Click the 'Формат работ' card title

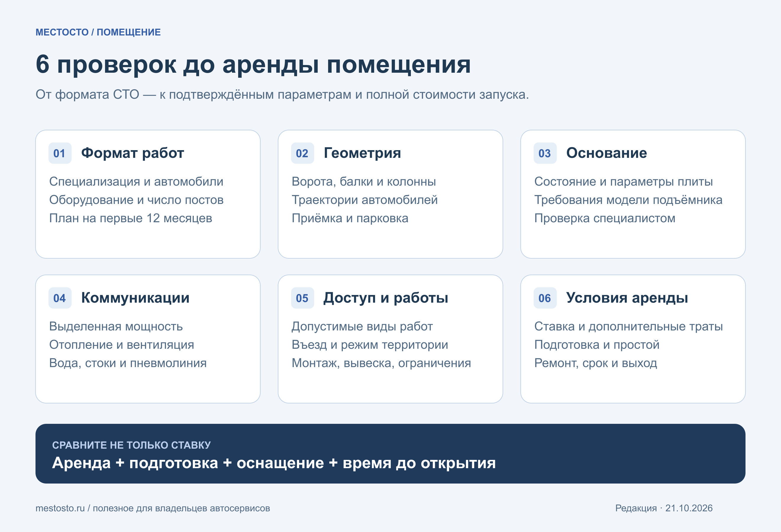click(x=133, y=153)
